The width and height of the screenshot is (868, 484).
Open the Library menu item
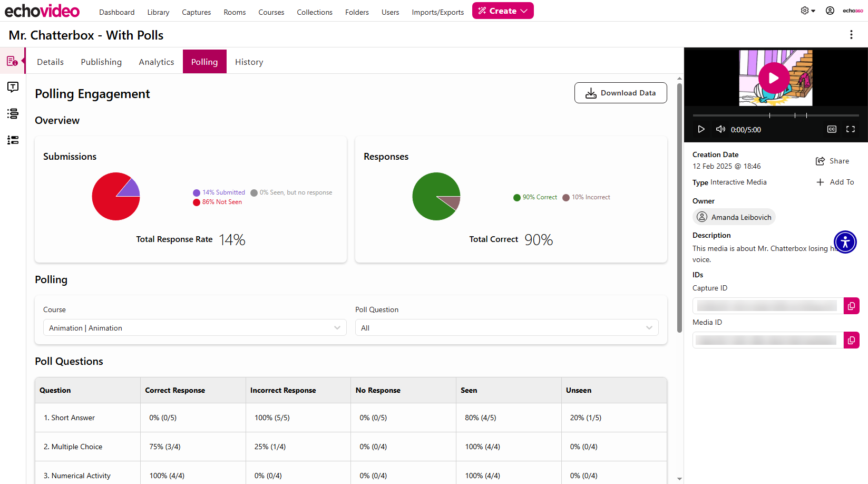(158, 12)
